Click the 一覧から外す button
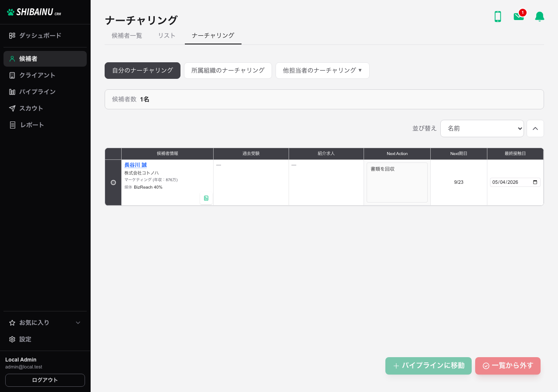558x392 pixels. (508, 366)
